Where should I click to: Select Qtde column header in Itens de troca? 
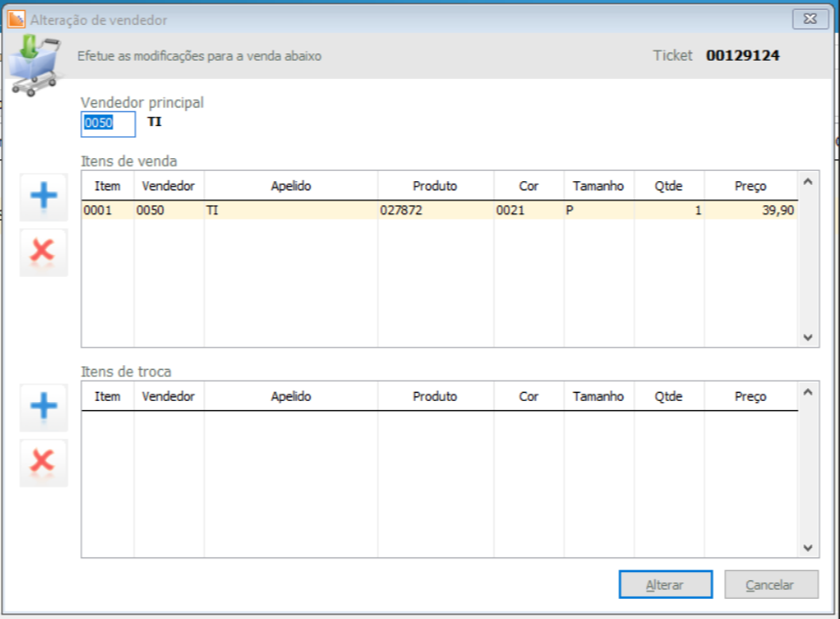point(669,396)
